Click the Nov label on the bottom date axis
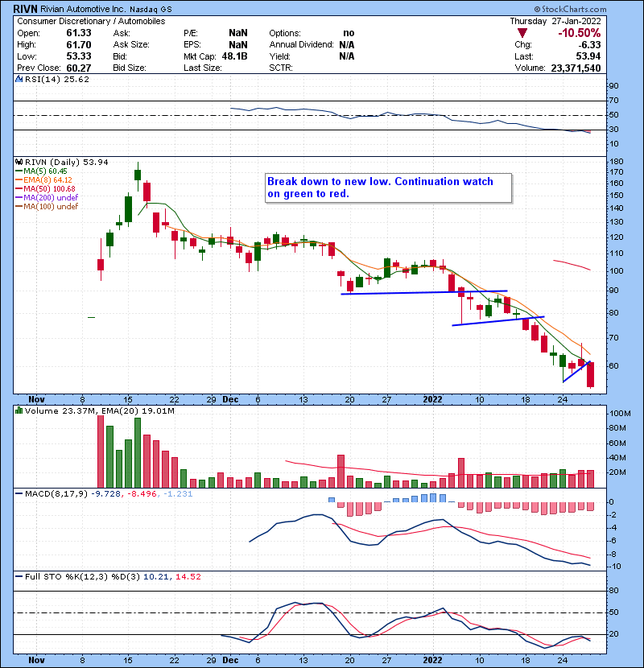This screenshot has height=668, width=644. click(x=37, y=660)
